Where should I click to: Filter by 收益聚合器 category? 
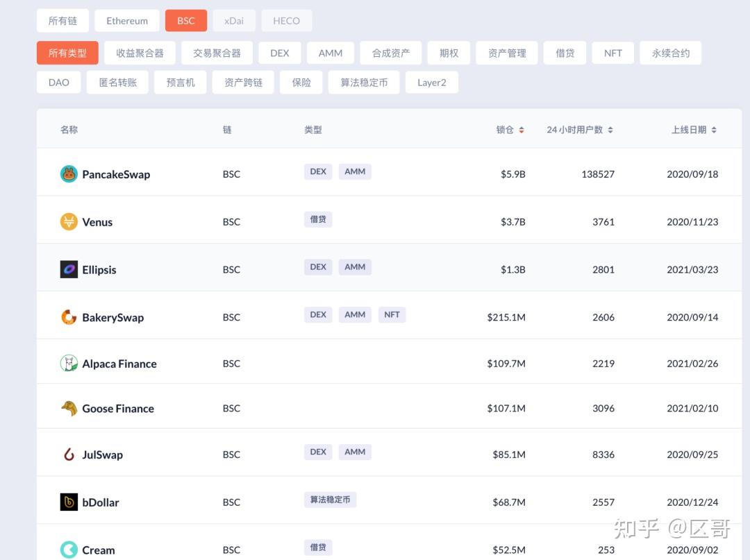point(140,53)
